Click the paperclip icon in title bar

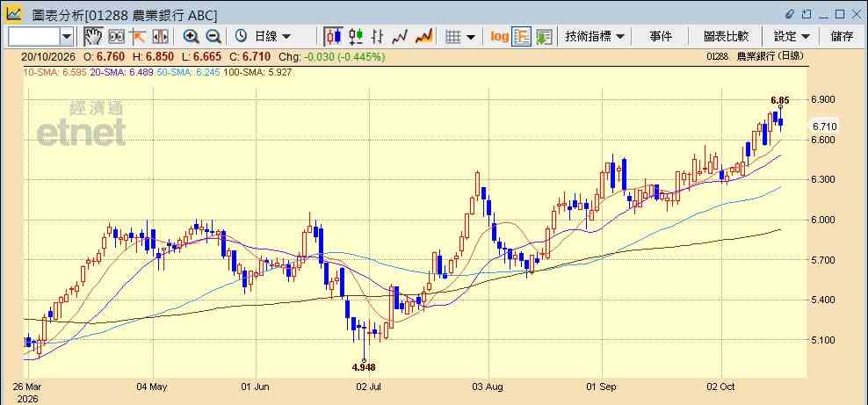(x=790, y=14)
